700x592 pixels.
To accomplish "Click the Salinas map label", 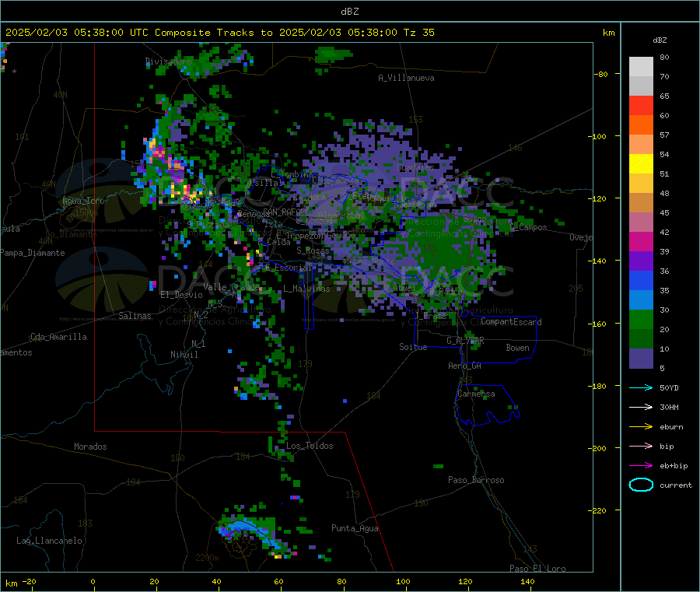I will (135, 316).
